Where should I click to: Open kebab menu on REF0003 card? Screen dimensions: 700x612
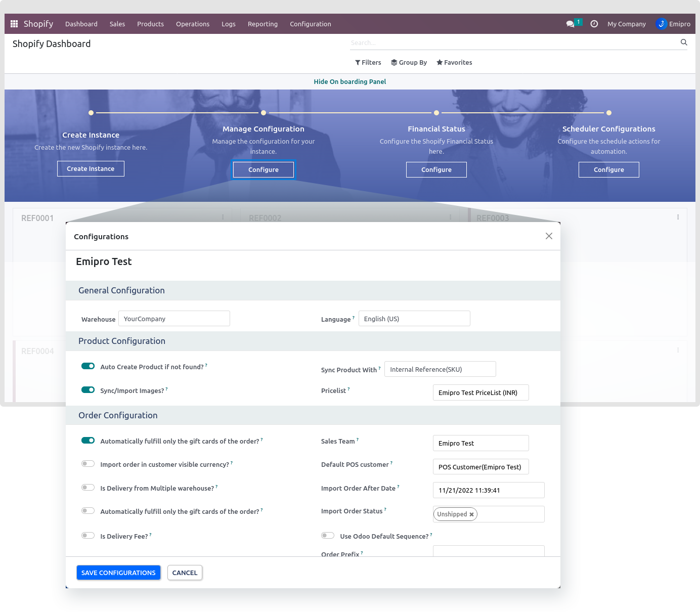pyautogui.click(x=678, y=217)
